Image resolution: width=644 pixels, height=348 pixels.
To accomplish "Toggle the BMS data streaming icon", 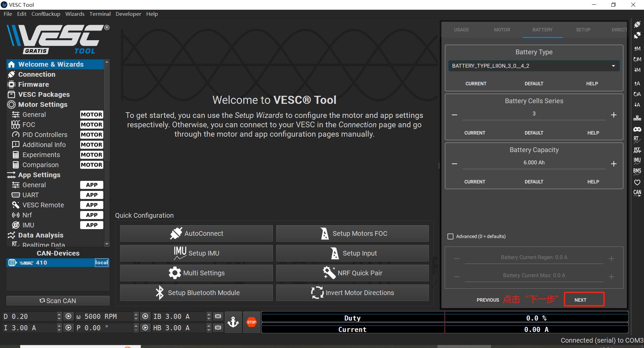I will pos(637,171).
